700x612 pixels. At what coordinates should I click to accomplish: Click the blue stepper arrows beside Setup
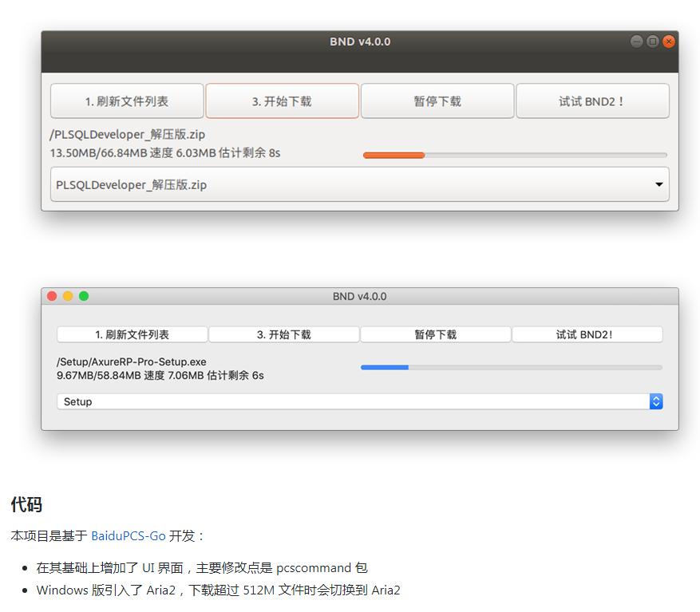click(656, 401)
